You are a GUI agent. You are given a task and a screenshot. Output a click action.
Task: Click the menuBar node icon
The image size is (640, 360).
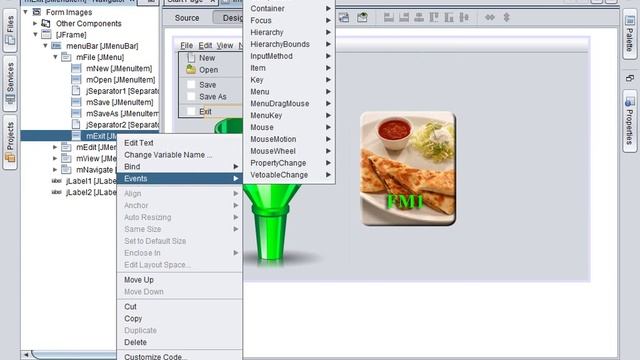tap(56, 46)
